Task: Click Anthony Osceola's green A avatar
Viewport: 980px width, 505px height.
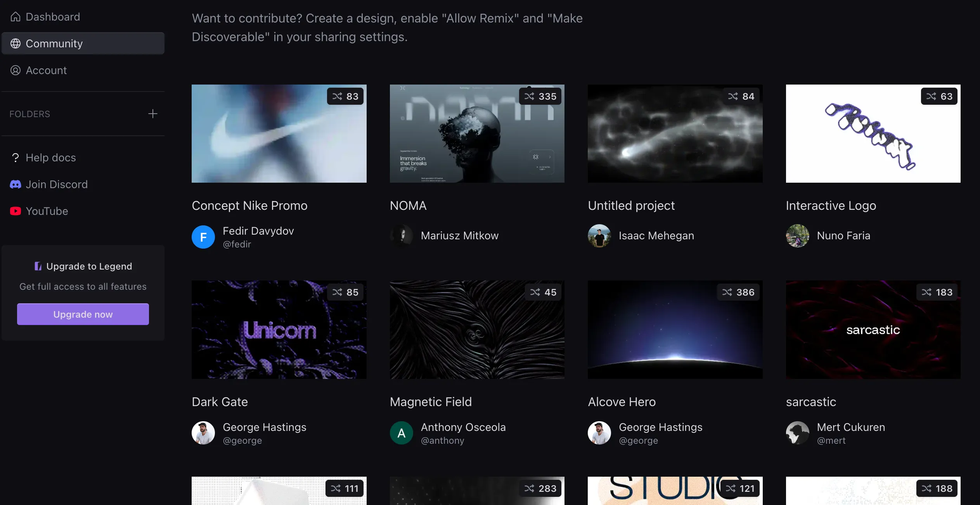Action: 402,433
